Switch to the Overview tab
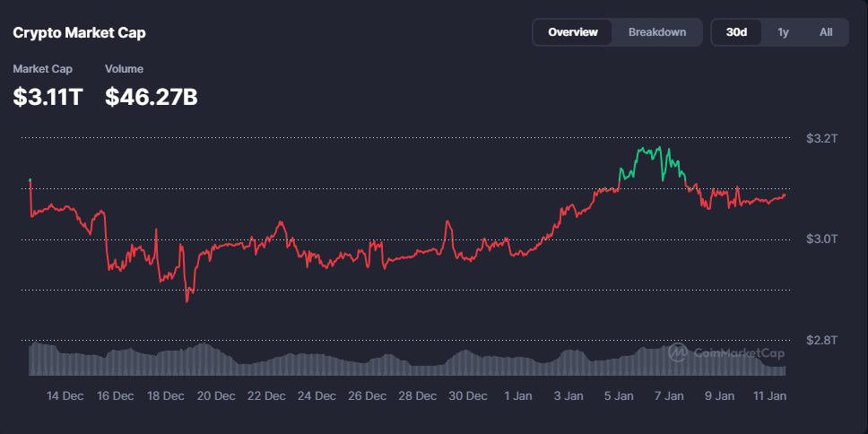868x434 pixels. coord(573,32)
